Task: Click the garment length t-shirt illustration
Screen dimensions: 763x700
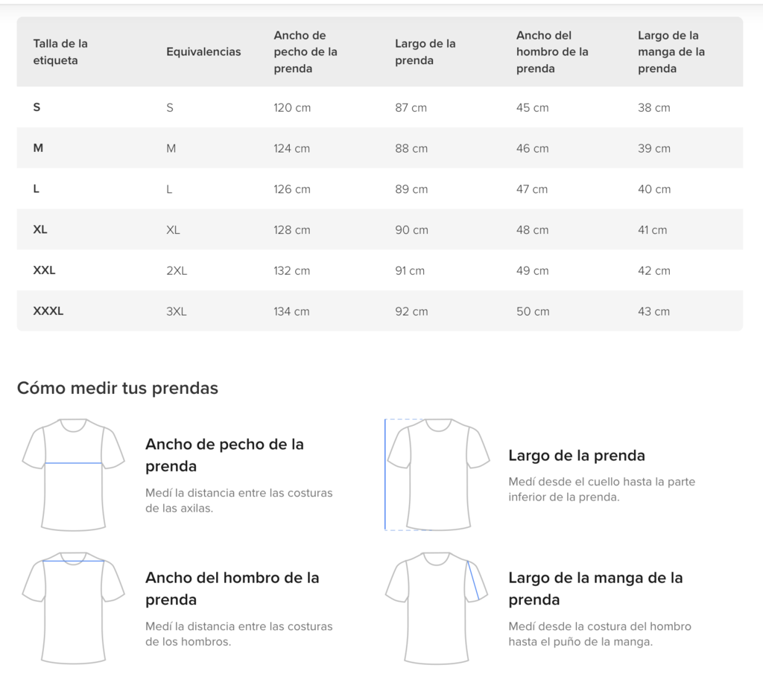Action: (x=437, y=474)
